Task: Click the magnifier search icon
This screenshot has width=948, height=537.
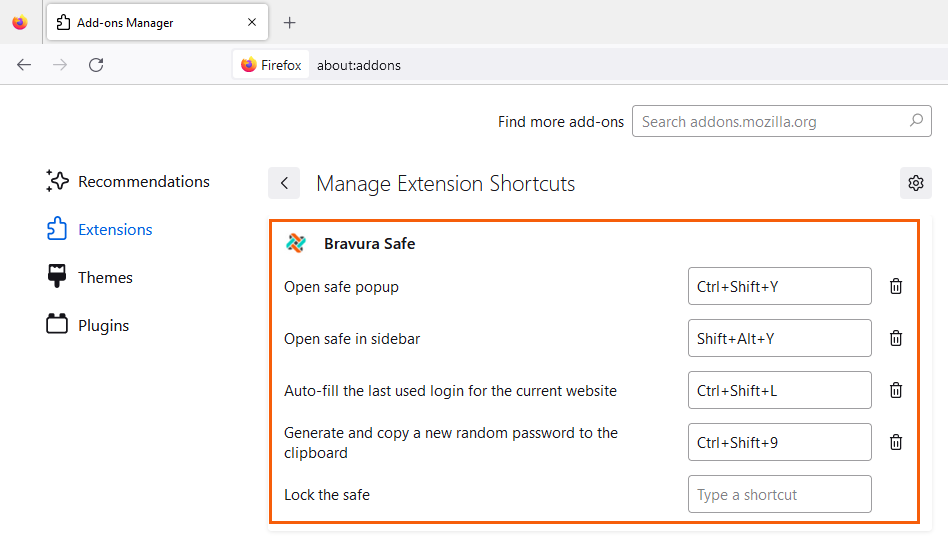Action: pos(917,120)
